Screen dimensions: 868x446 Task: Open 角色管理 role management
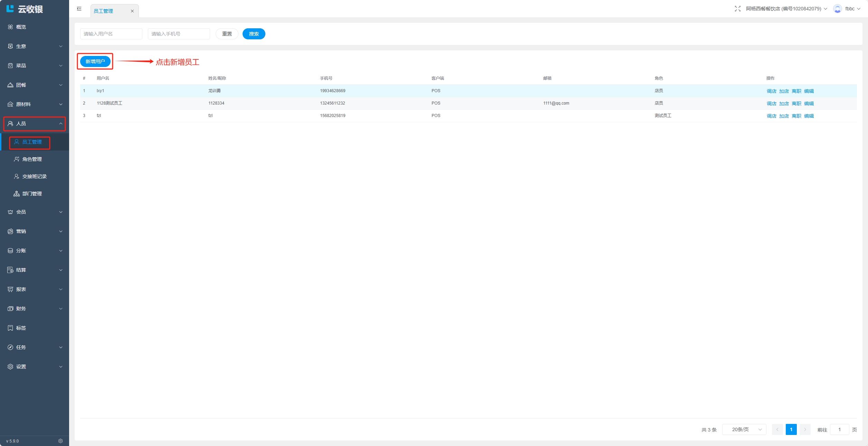point(32,159)
